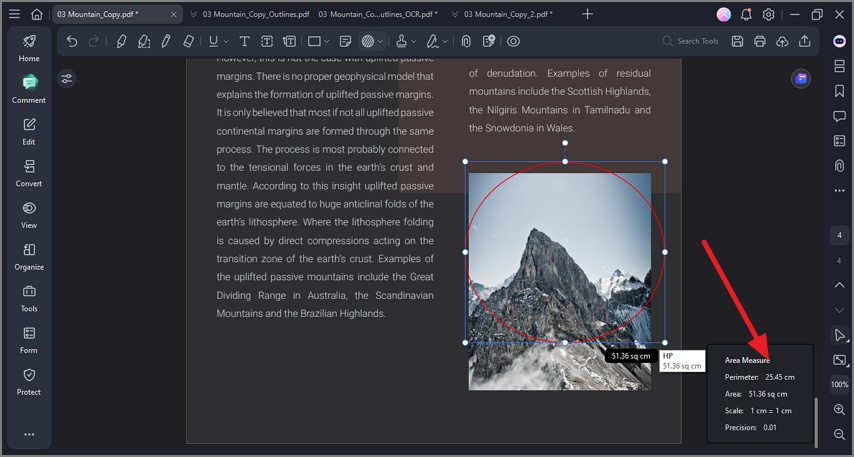854x457 pixels.
Task: Open the settings gear
Action: click(768, 15)
